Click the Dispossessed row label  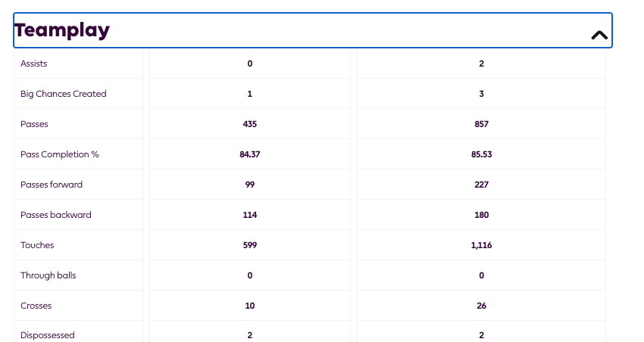47,335
